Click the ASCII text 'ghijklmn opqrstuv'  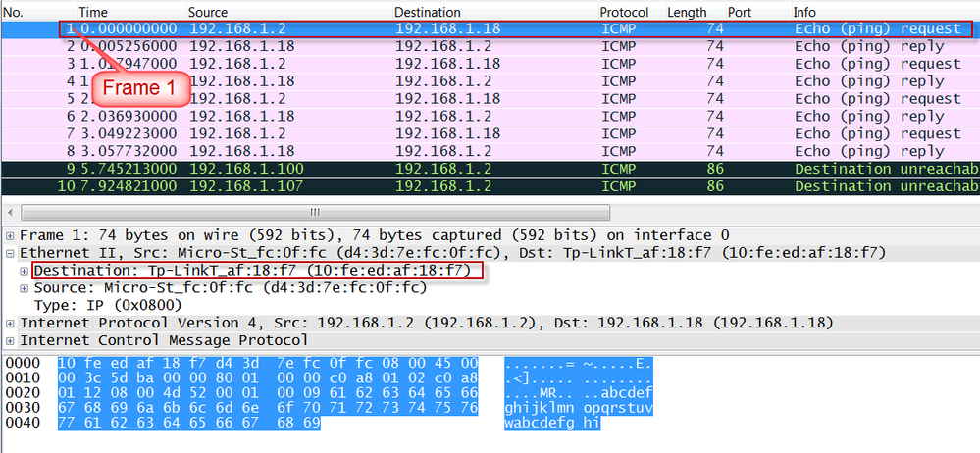pyautogui.click(x=580, y=409)
